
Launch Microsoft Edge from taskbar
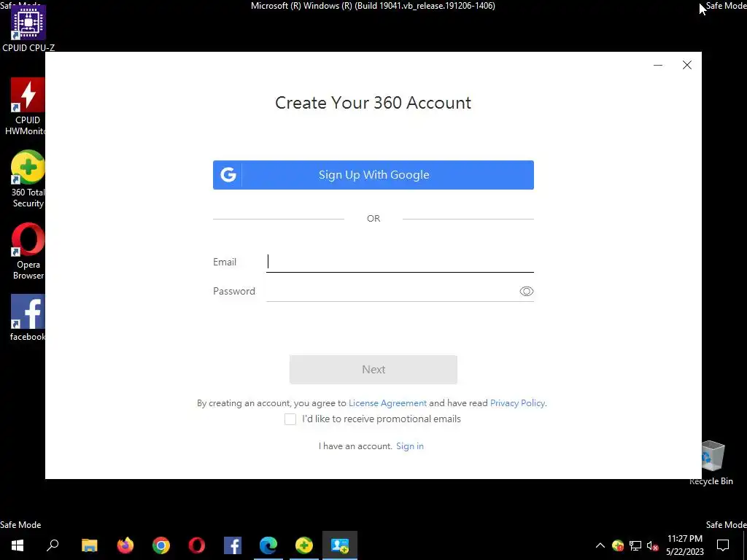pos(268,545)
